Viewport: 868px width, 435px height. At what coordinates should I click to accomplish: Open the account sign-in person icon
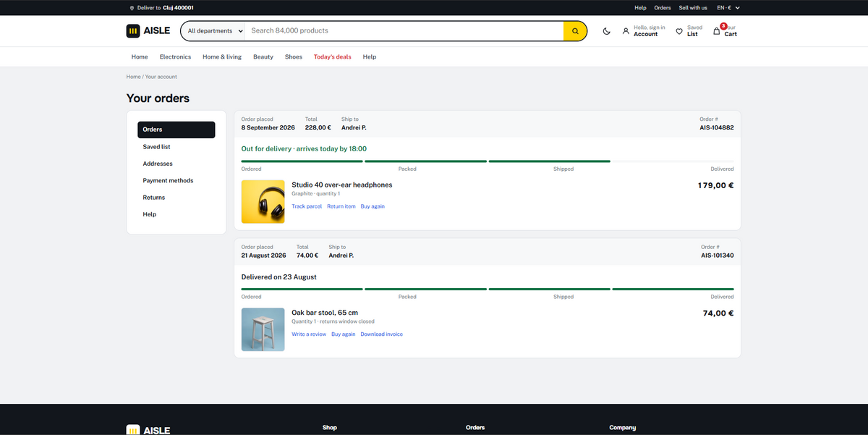(x=626, y=31)
